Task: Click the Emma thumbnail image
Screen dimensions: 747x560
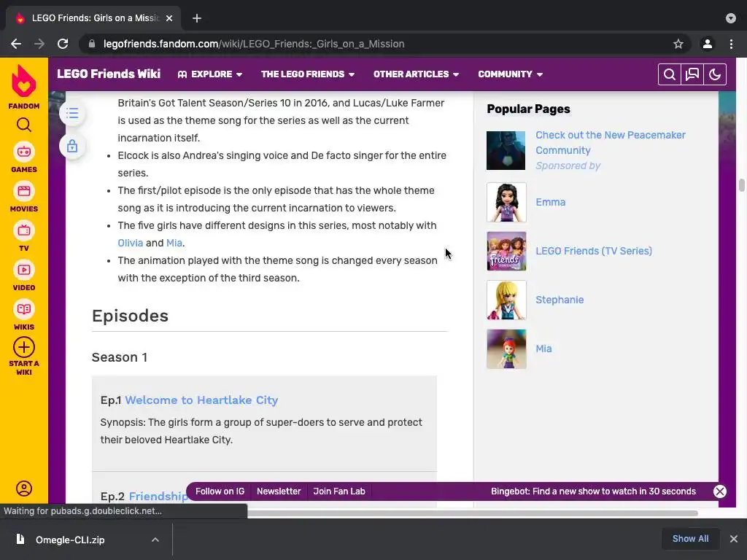Action: click(x=506, y=203)
